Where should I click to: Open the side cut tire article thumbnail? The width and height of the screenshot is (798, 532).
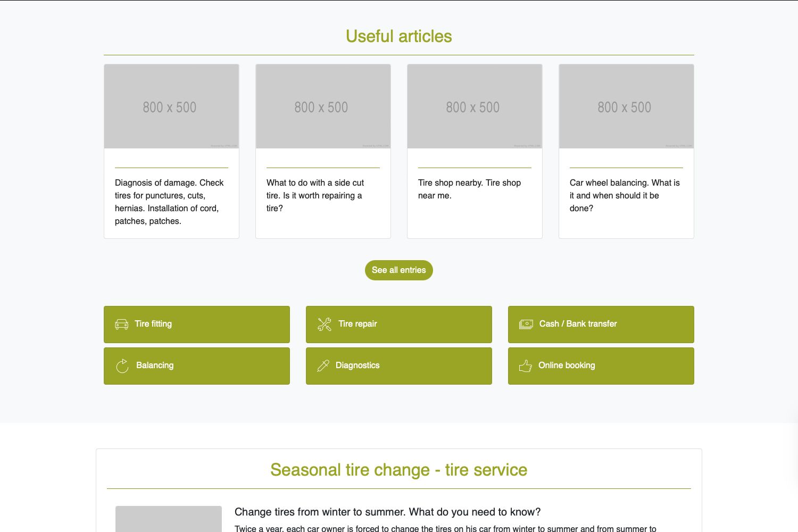pyautogui.click(x=323, y=106)
